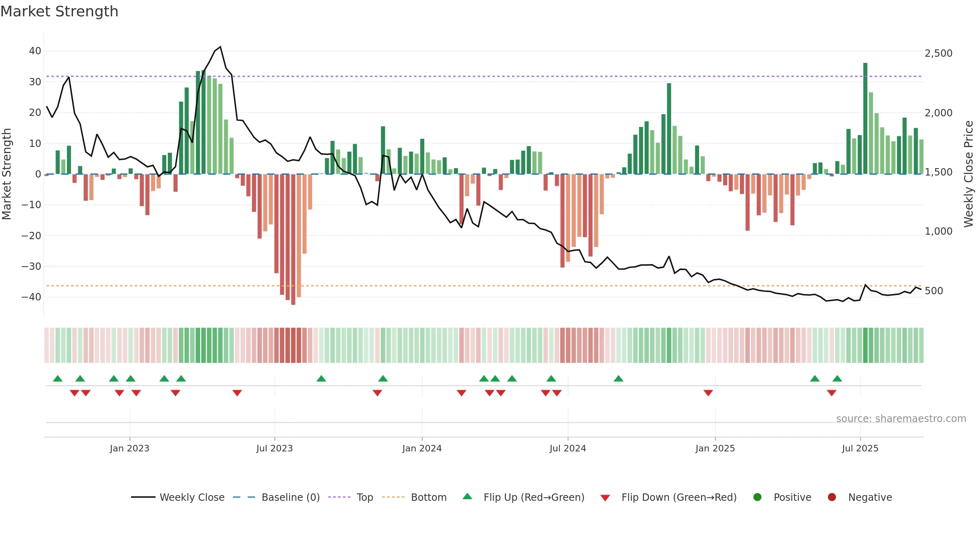980x551 pixels.
Task: Click the red Negative circle icon in legend
Action: tap(832, 497)
